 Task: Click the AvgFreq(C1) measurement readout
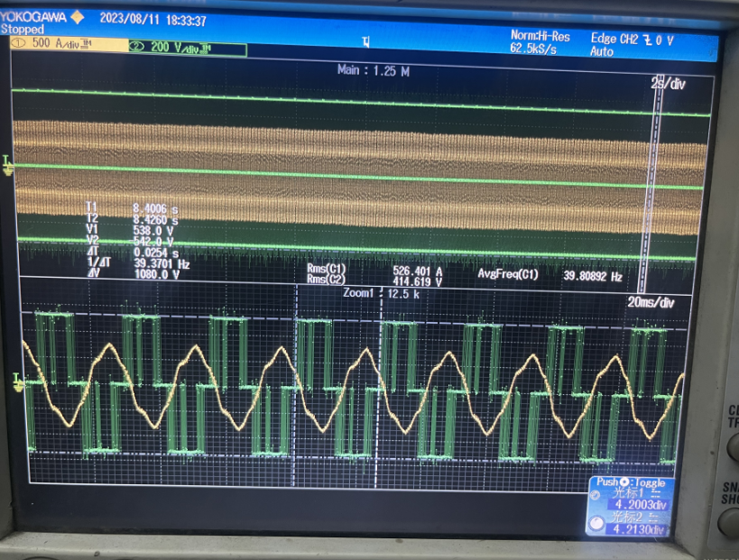tap(549, 273)
